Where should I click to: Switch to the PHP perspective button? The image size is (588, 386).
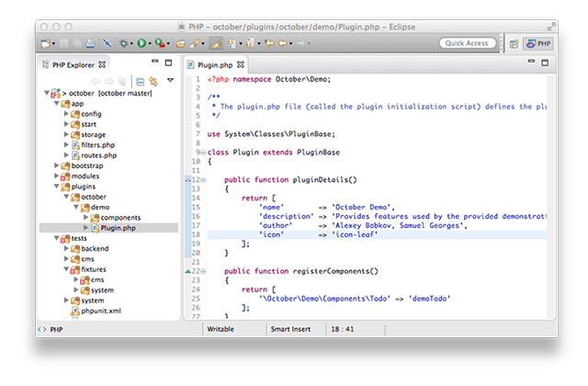[x=539, y=44]
